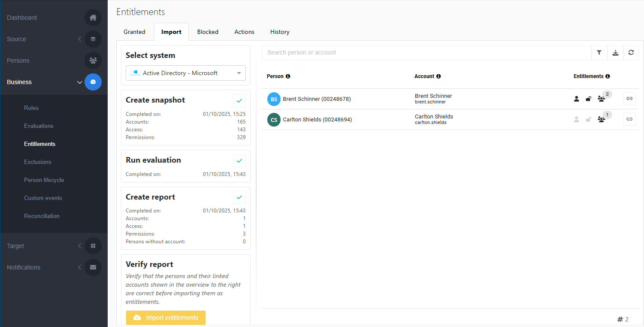Click info icon next to Entitlements header
Viewport: 644px width, 327px height.
coord(608,76)
